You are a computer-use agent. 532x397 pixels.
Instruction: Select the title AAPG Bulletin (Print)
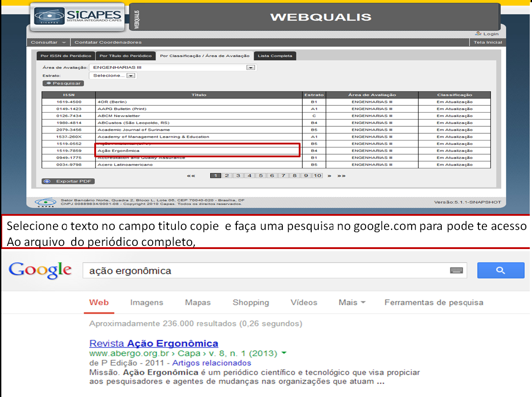point(122,109)
